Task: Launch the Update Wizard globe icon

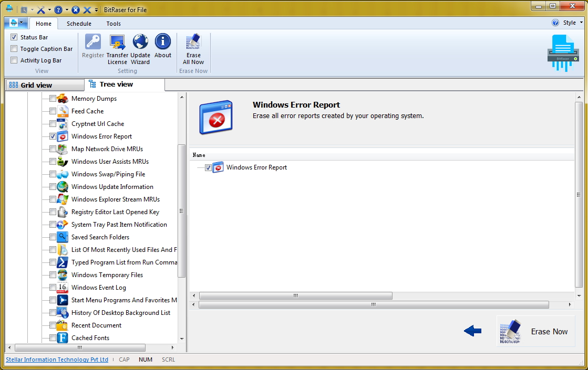Action: 140,42
